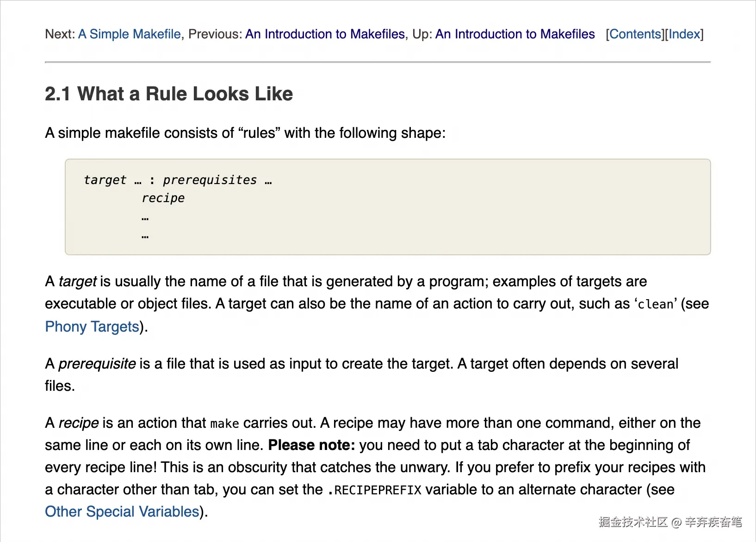Click the Chinese watermark text at the bottom
This screenshot has height=542, width=756.
coord(670,522)
